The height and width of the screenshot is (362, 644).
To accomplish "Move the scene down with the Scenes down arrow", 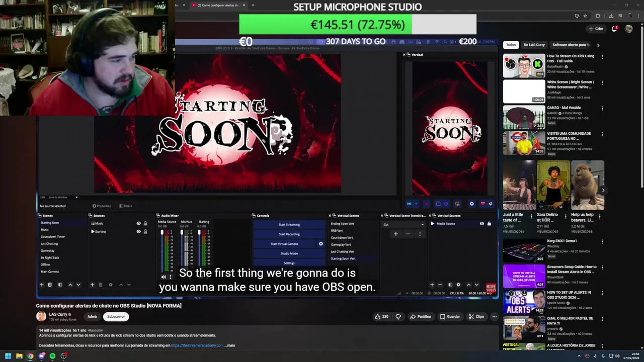I will click(78, 285).
